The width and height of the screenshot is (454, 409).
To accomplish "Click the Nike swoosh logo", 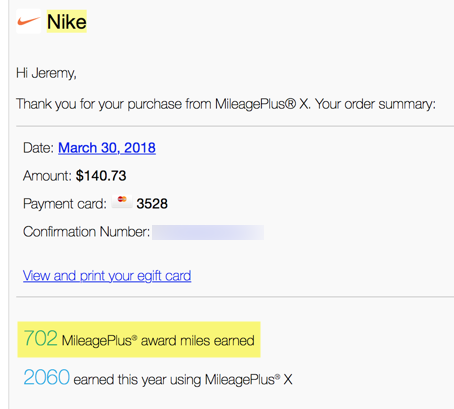I will [x=28, y=22].
